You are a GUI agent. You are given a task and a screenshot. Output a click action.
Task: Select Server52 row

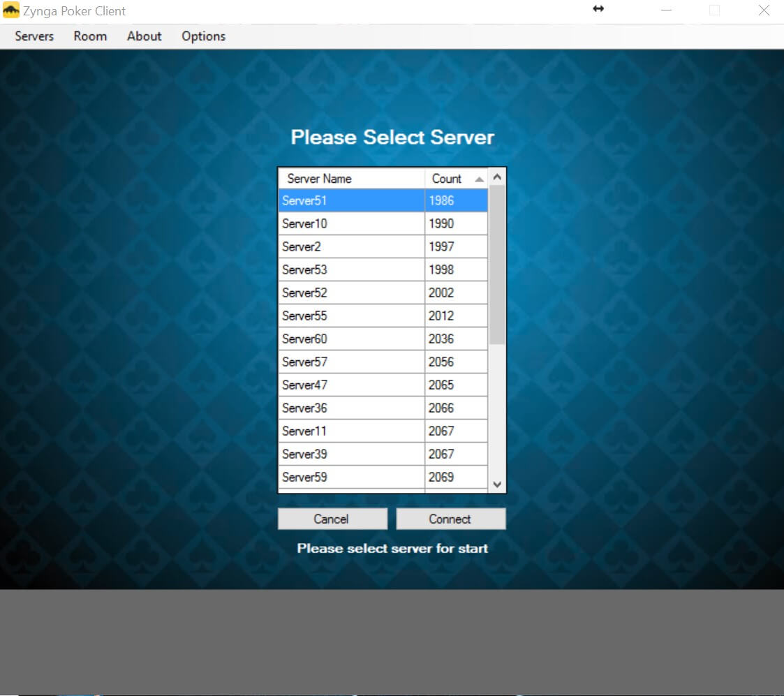[383, 293]
